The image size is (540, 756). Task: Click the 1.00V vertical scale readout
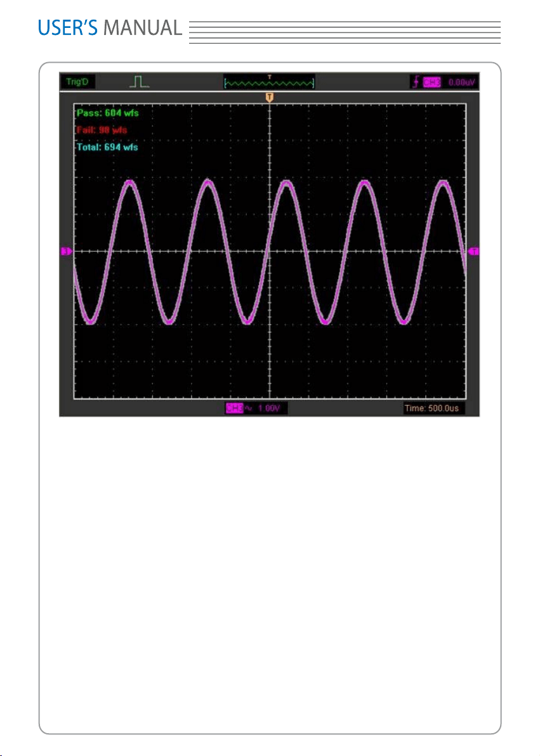[x=269, y=408]
